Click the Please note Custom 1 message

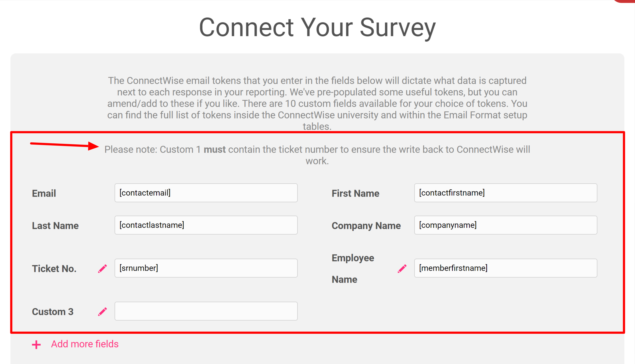(x=317, y=155)
